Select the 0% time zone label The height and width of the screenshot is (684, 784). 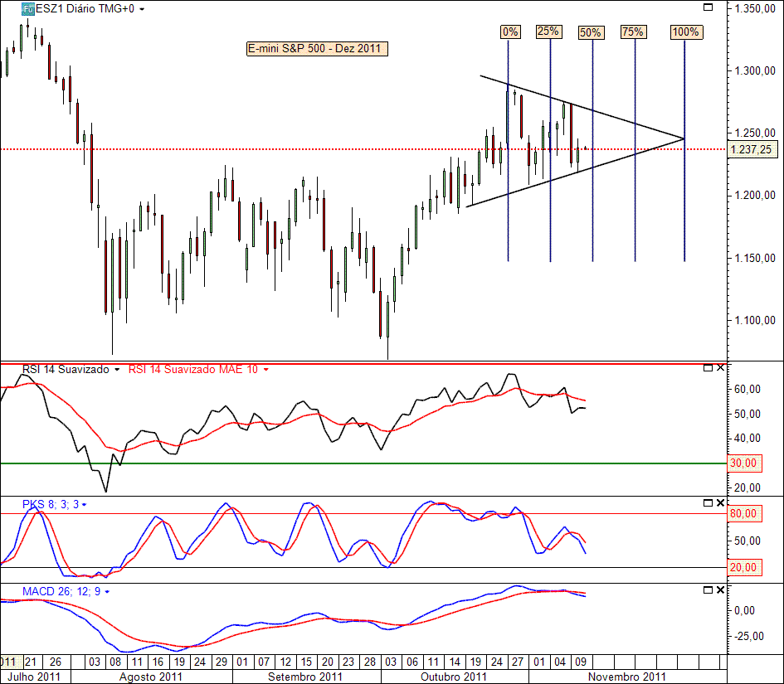510,32
